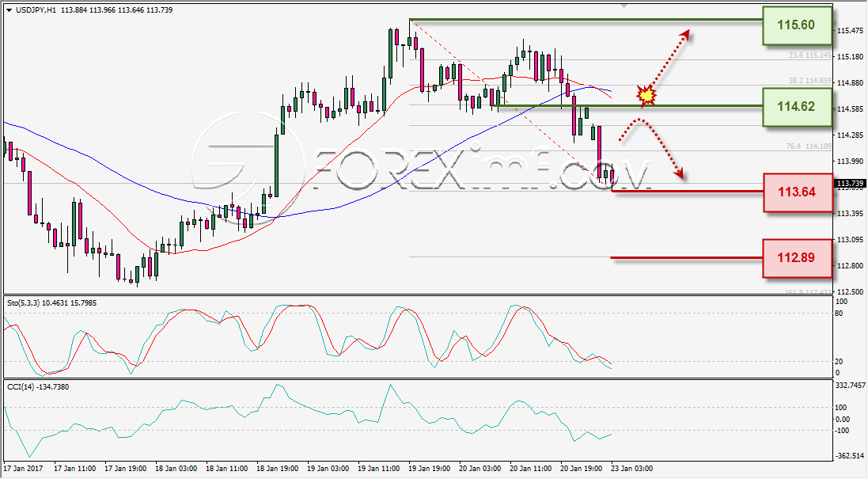Click price axis label 113.095
868x479 pixels.
851,240
